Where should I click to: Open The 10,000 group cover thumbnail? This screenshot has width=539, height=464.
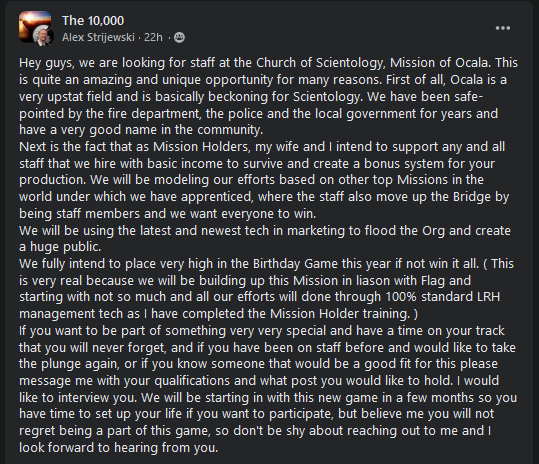34,26
